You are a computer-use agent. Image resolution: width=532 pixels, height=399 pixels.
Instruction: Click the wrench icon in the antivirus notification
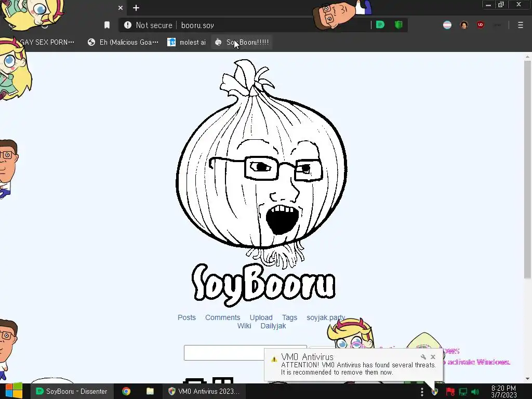pos(423,357)
